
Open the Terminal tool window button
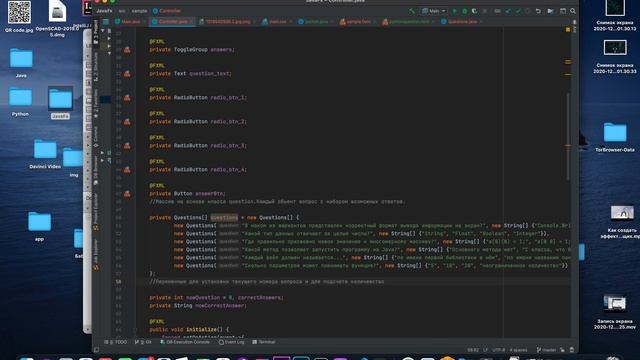[264, 342]
